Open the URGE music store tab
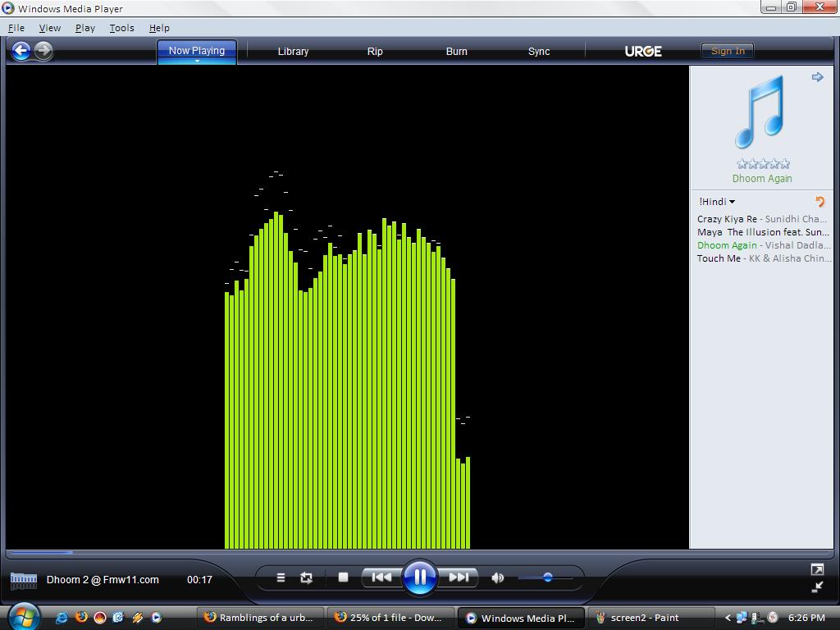Screen dimensions: 840x630 (x=643, y=52)
